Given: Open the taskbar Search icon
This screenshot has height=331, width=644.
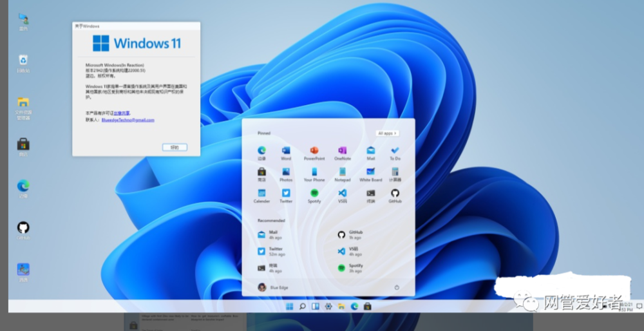Looking at the screenshot, I should point(303,306).
